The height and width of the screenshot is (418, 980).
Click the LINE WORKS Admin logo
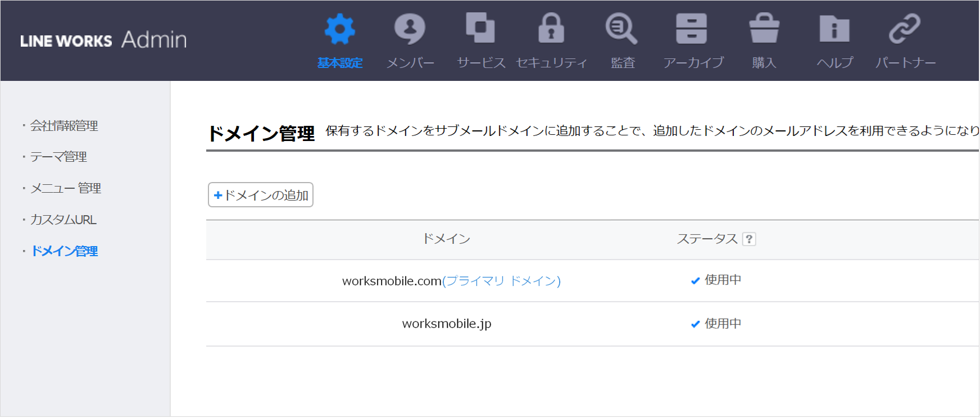(x=103, y=40)
